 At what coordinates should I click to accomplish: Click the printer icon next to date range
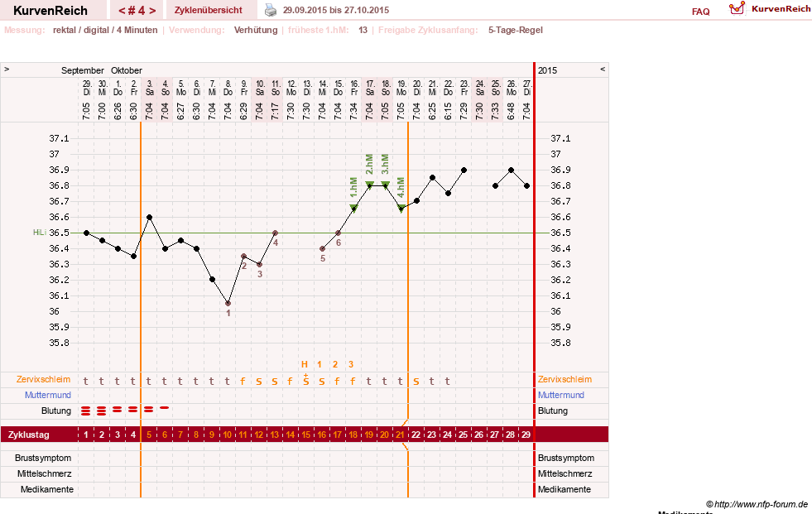pos(271,10)
